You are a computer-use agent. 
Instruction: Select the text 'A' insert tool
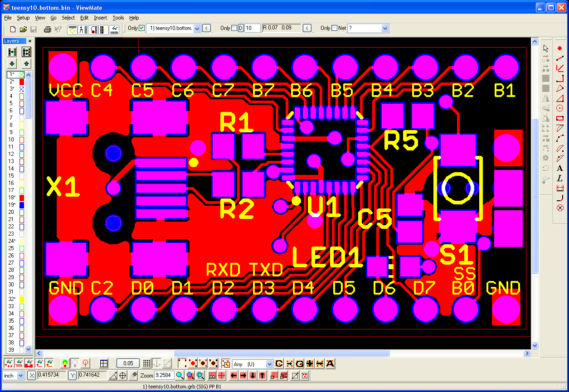click(559, 168)
